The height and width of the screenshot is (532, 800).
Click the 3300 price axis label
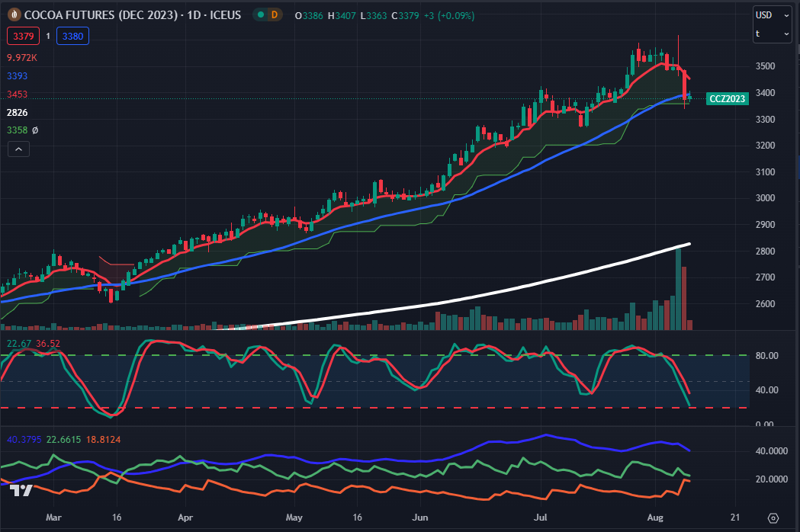pyautogui.click(x=765, y=120)
